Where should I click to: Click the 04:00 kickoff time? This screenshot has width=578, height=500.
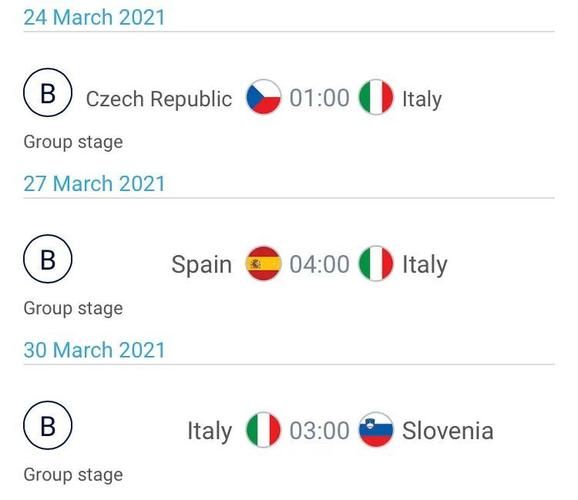(x=319, y=264)
